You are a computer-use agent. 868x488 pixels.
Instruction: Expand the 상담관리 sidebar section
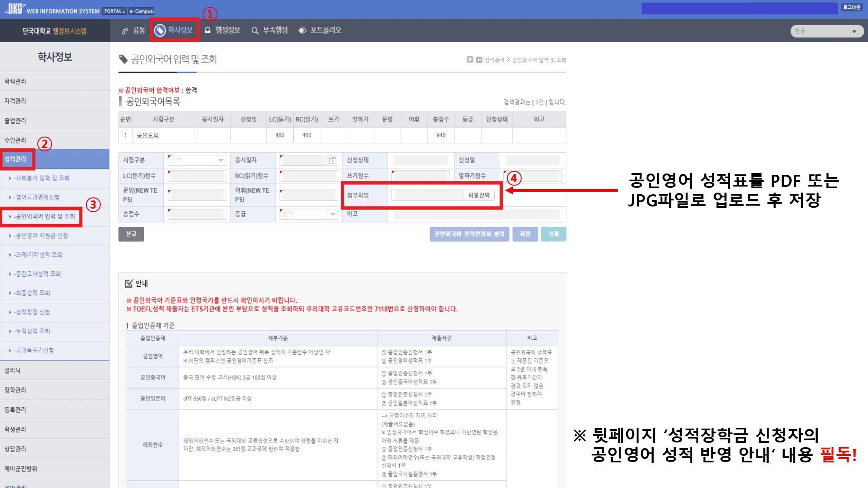(55, 449)
